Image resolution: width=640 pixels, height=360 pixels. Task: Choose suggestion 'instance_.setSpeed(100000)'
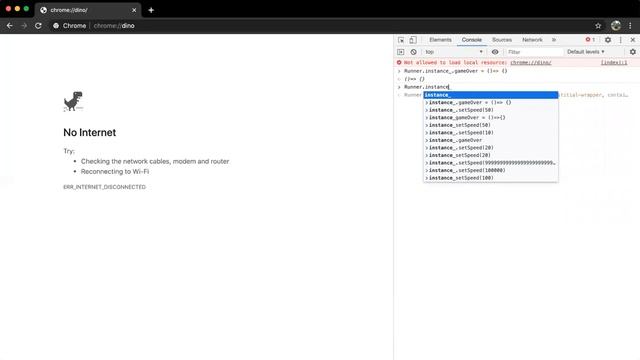[x=491, y=170]
